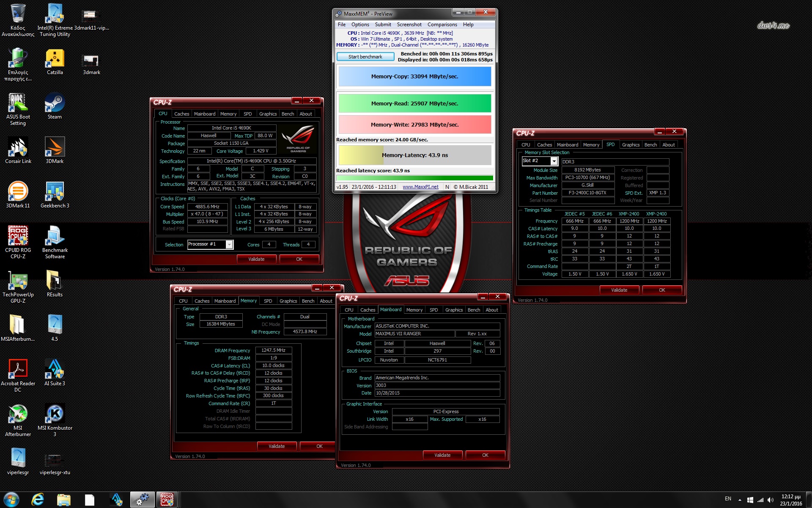
Task: Launch Intel Extreme Tuning Utility shortcut
Action: click(x=55, y=20)
